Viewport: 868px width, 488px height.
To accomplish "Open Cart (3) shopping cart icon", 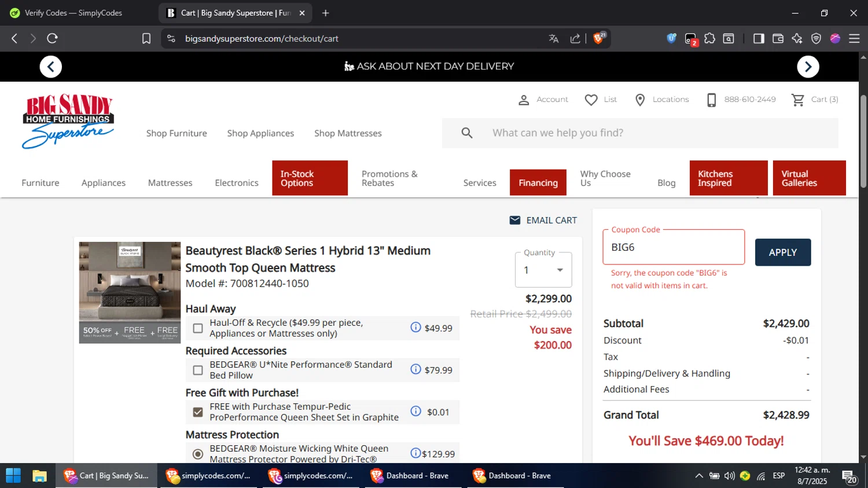I will point(798,100).
